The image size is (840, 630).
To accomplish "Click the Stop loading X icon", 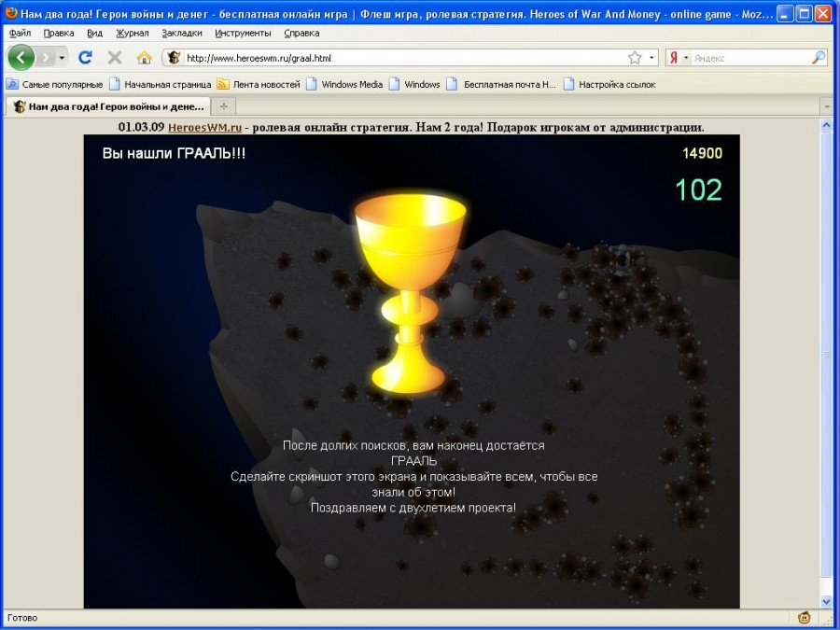I will pyautogui.click(x=115, y=57).
